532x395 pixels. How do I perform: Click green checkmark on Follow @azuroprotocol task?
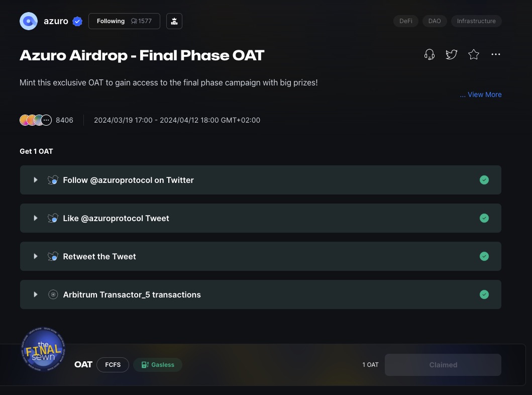pyautogui.click(x=484, y=180)
